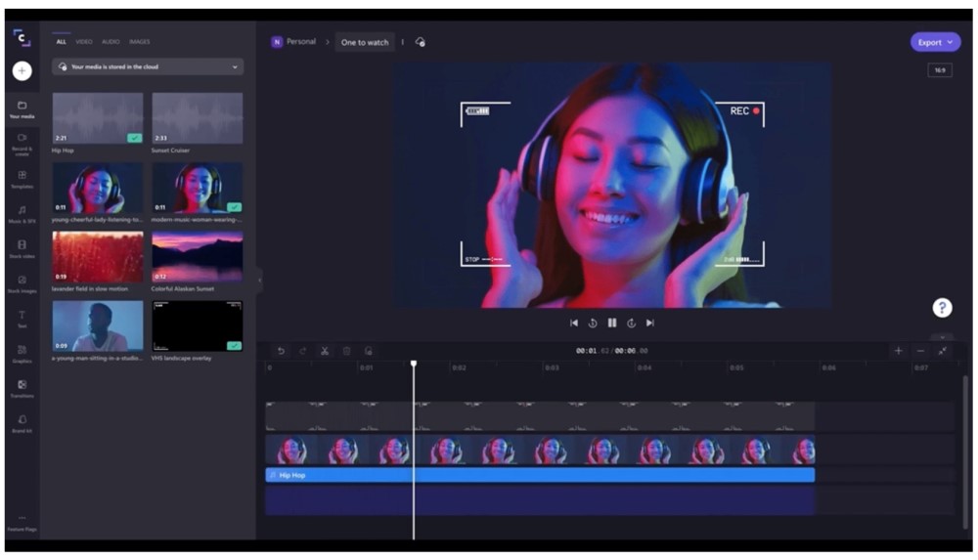This screenshot has height=560, width=978.
Task: Switch to the IMAGES media tab
Action: [x=140, y=42]
